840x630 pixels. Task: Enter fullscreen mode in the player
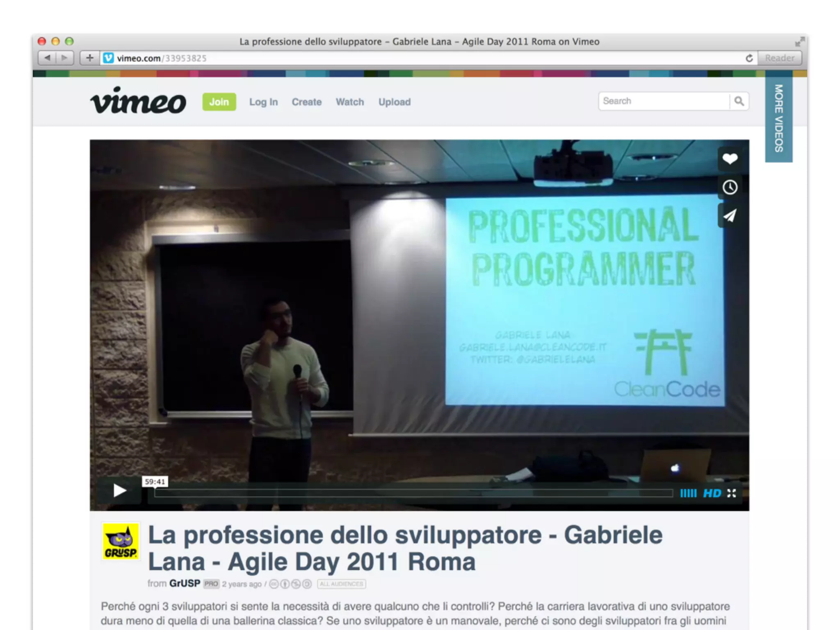pos(732,493)
